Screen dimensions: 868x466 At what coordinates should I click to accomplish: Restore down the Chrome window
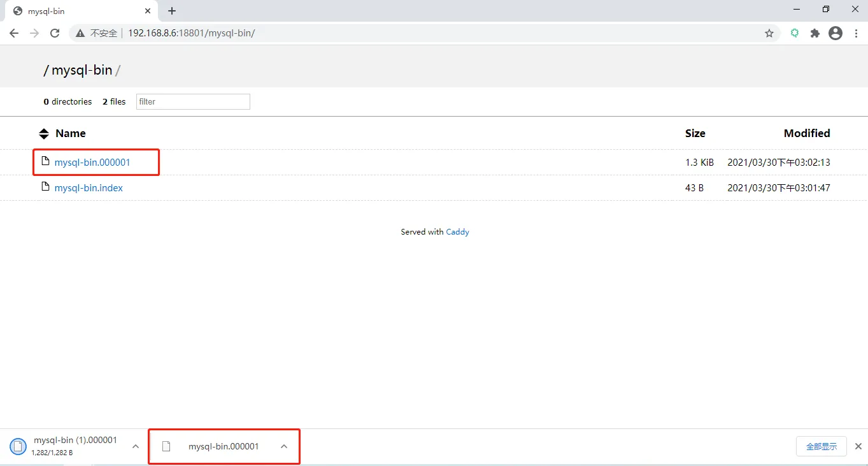[826, 10]
